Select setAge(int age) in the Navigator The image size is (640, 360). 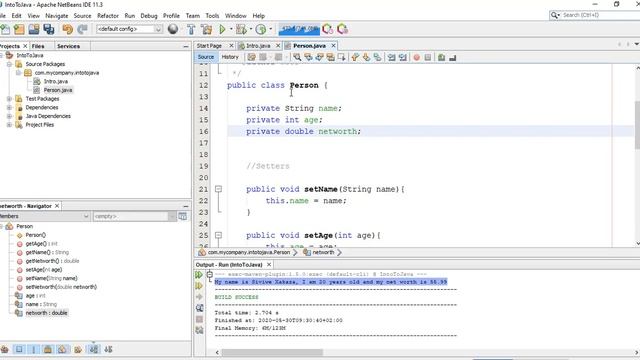coord(44,269)
